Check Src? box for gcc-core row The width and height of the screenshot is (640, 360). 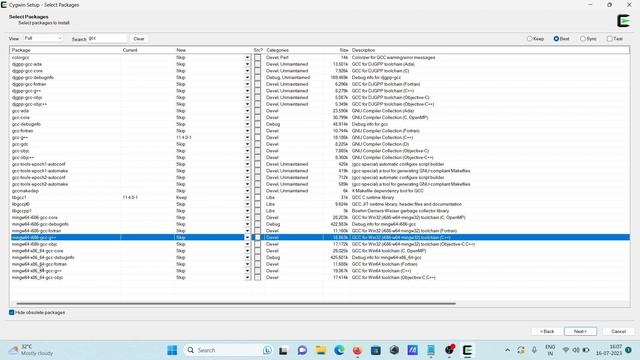[x=258, y=118]
